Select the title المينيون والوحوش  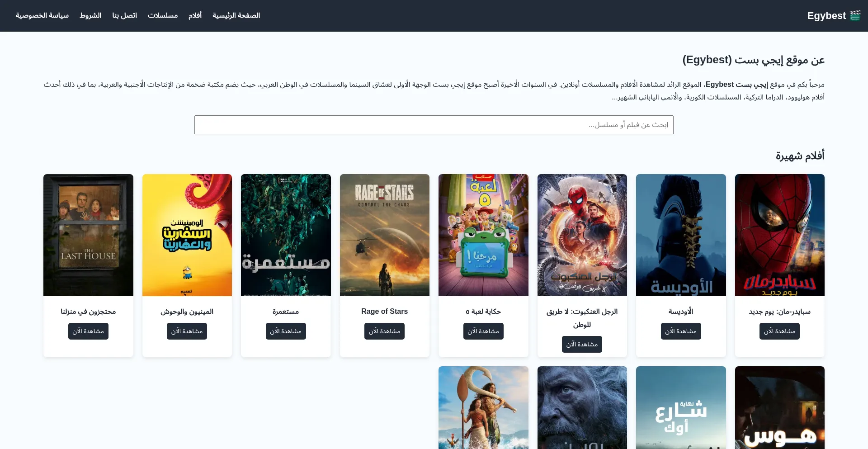(x=187, y=312)
